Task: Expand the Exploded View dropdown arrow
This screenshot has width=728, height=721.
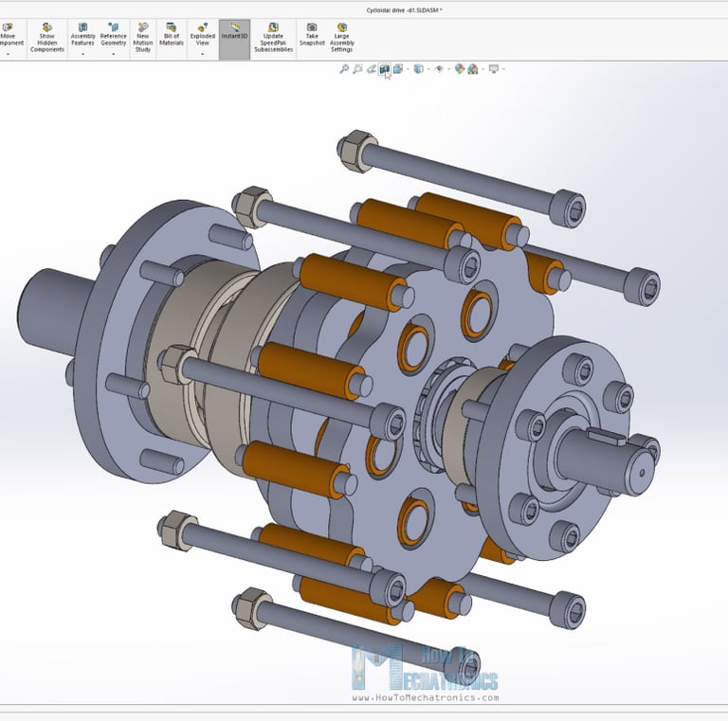Action: coord(203,55)
